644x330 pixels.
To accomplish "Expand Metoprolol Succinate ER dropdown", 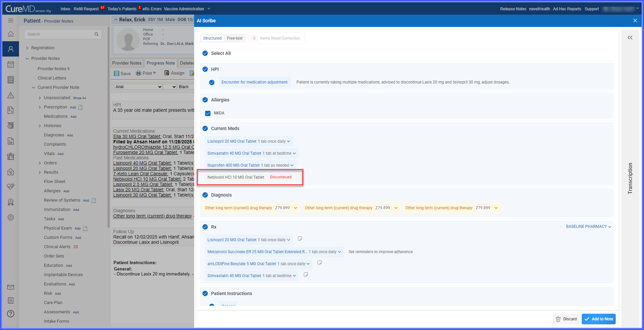I will pyautogui.click(x=339, y=252).
